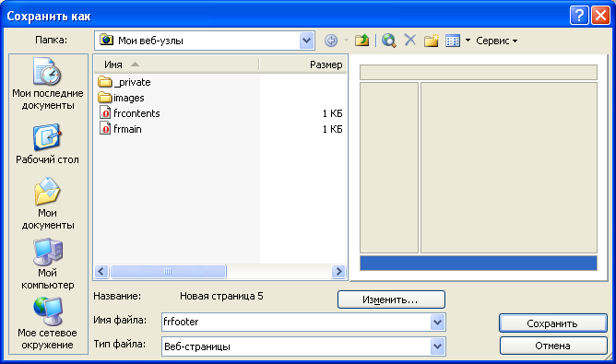Click the _private folder icon
Viewport: 616px width, 364px height.
point(105,82)
